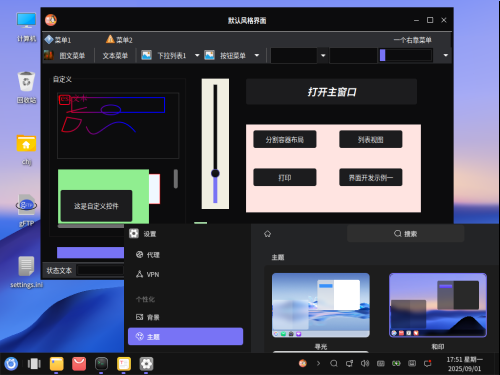The width and height of the screenshot is (500, 375).
Task: Click the app logo in the title bar
Action: pos(51,20)
